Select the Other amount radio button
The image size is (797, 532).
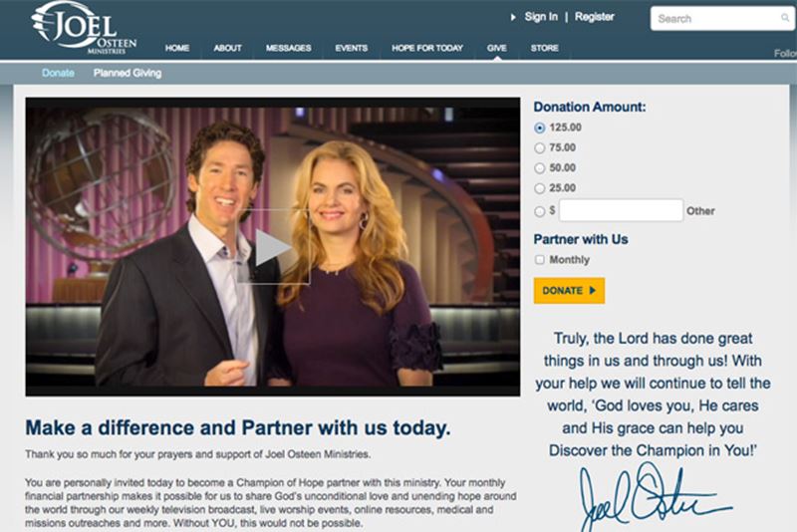540,211
